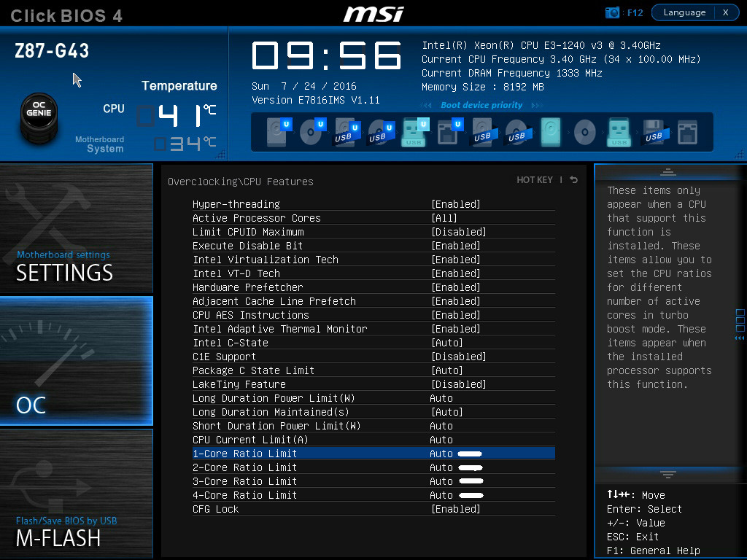Open Intel C-State [Auto] options
The width and height of the screenshot is (747, 560).
click(x=447, y=343)
